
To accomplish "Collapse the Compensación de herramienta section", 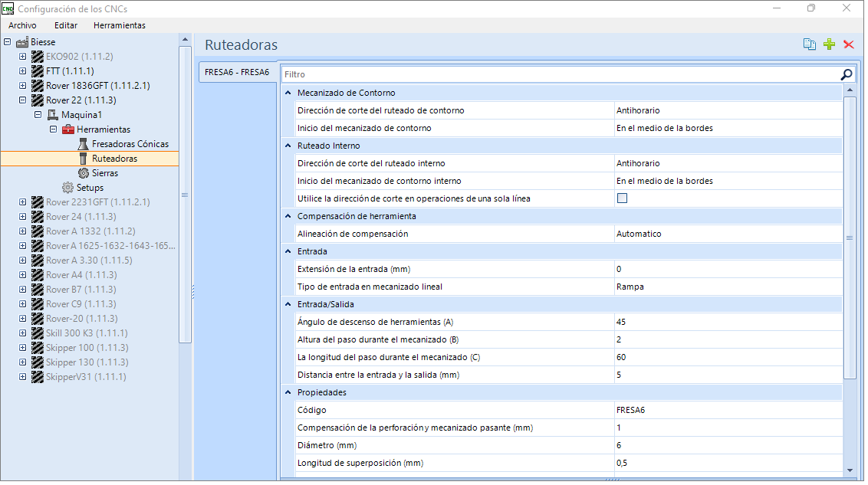I will (288, 216).
